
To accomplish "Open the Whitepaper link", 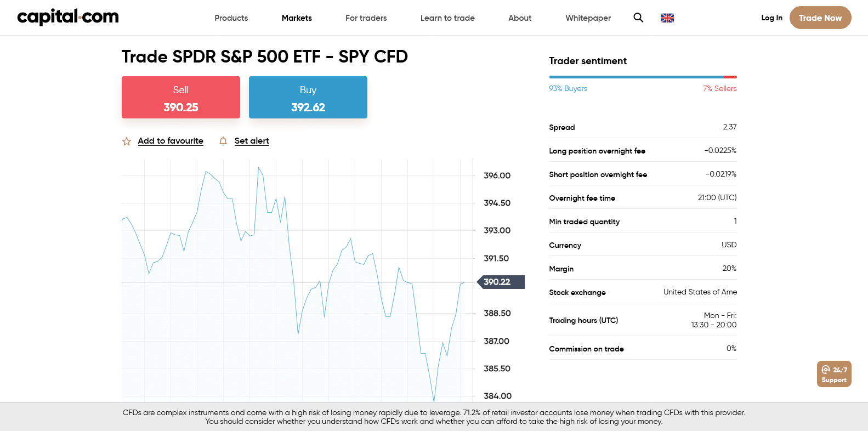I will click(588, 18).
